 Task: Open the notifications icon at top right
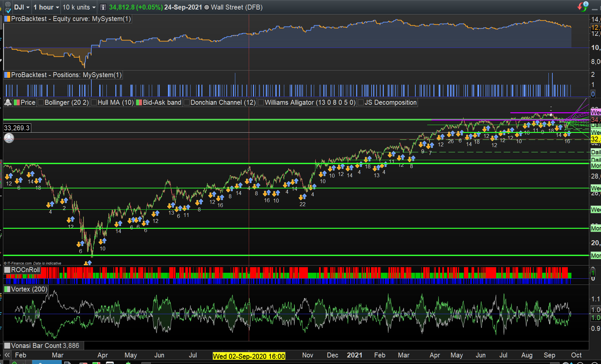pos(583,6)
